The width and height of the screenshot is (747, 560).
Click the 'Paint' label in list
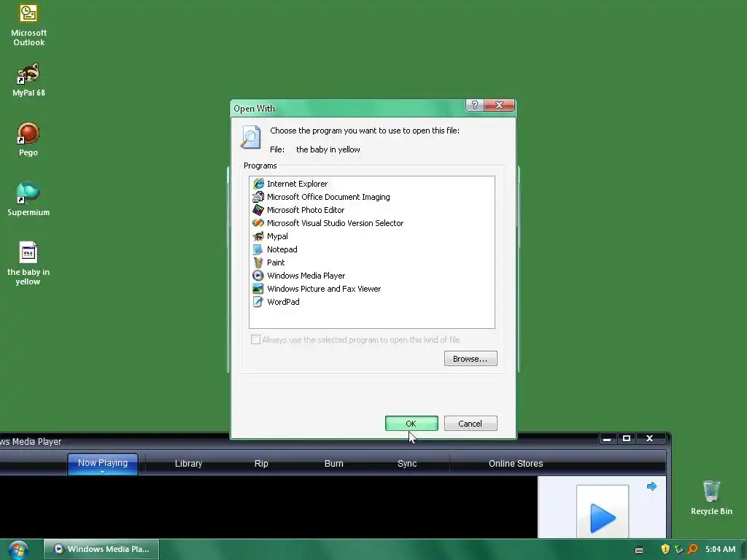276,262
